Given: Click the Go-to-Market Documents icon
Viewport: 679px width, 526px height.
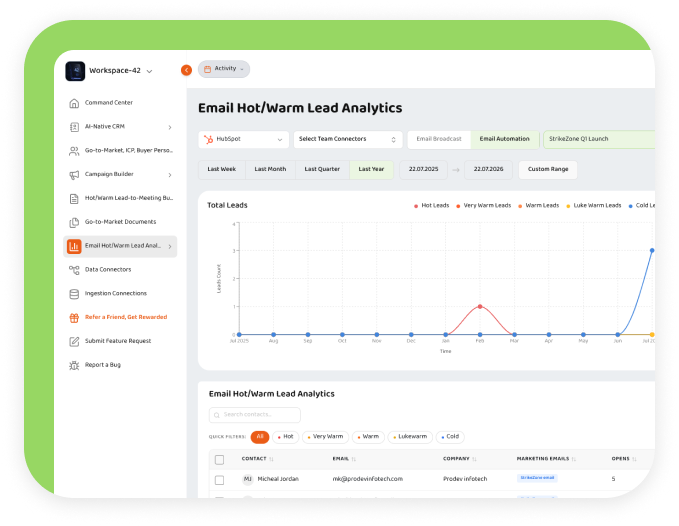Looking at the screenshot, I should (74, 222).
